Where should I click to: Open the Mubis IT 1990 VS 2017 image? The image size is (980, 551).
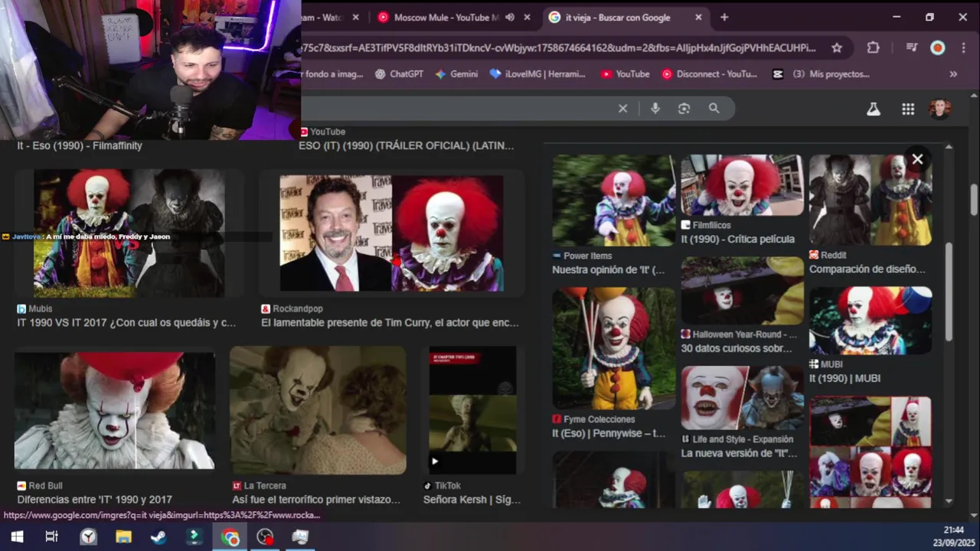129,233
